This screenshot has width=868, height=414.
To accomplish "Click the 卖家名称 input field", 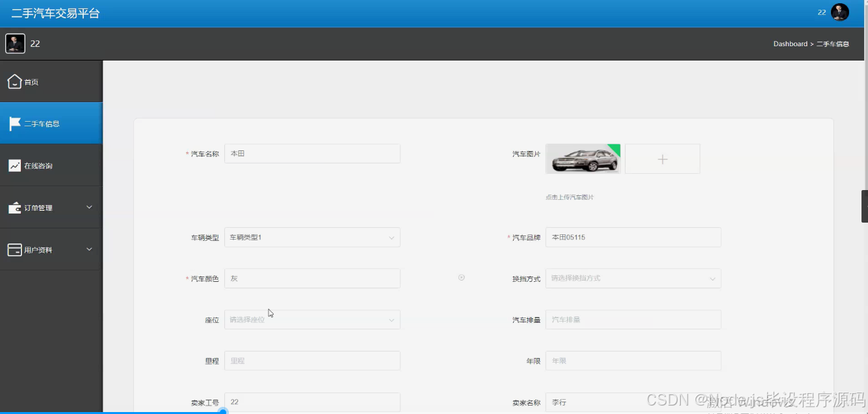I will 633,402.
